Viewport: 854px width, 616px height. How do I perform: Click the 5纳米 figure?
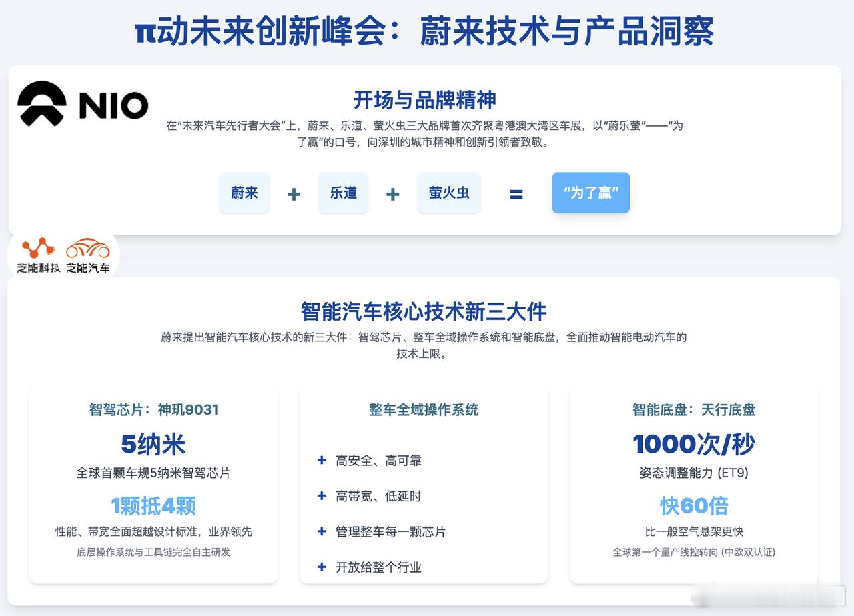point(153,444)
